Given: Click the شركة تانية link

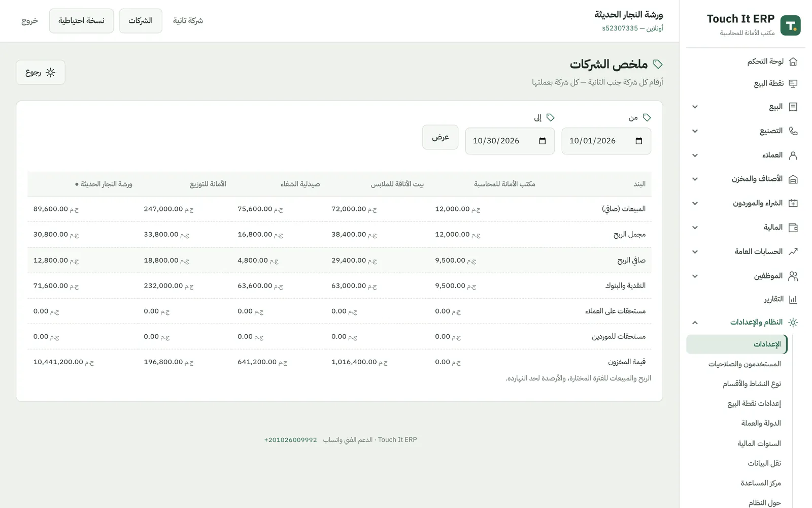Looking at the screenshot, I should point(188,21).
